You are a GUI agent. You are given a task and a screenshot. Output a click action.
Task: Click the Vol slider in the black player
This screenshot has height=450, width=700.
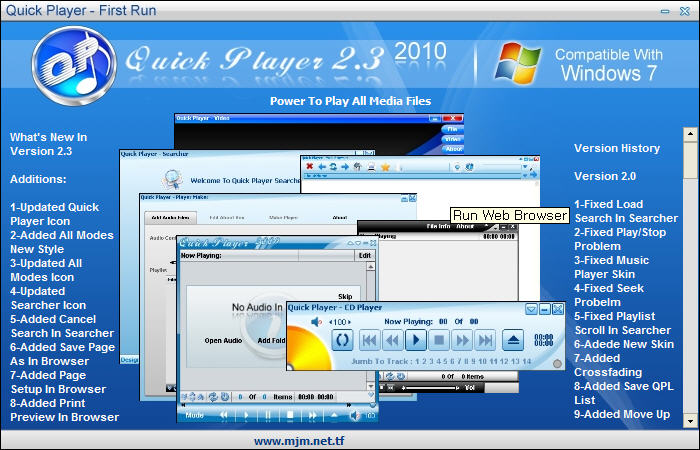pyautogui.click(x=431, y=388)
